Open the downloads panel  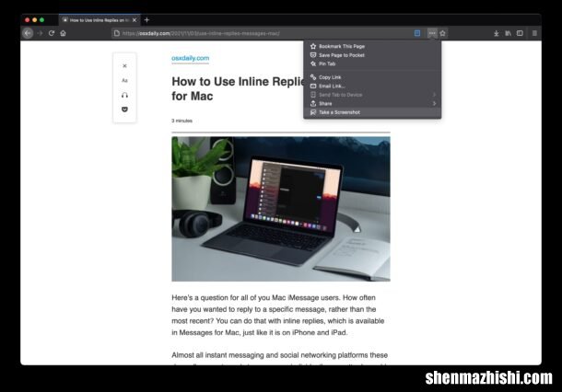[497, 33]
